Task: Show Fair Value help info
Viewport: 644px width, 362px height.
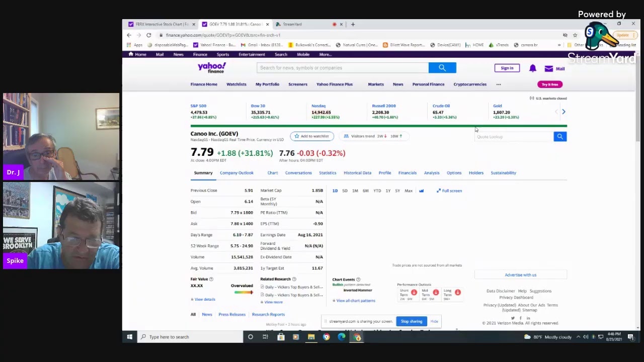Action: coord(211,279)
